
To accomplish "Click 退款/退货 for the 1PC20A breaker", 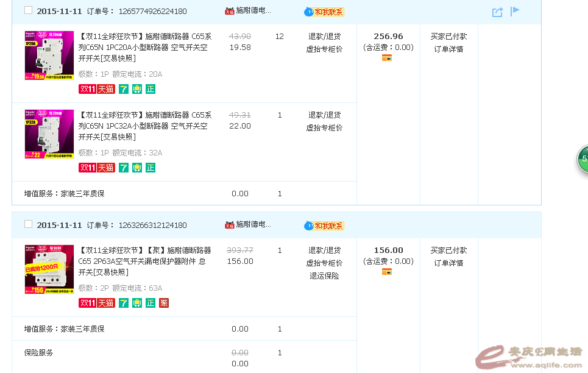I will click(324, 37).
